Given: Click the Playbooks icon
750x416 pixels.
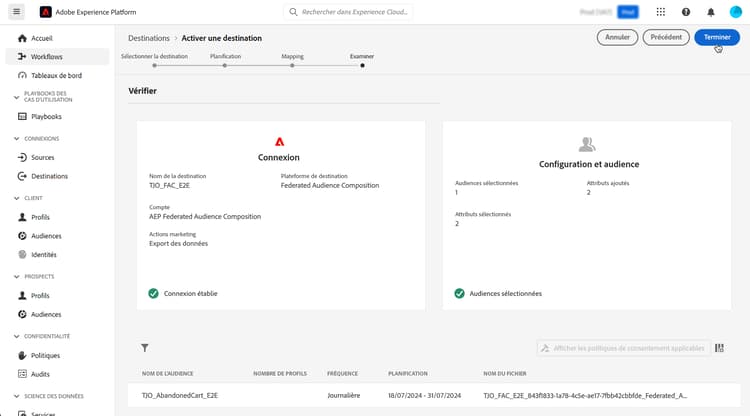Looking at the screenshot, I should (x=22, y=117).
